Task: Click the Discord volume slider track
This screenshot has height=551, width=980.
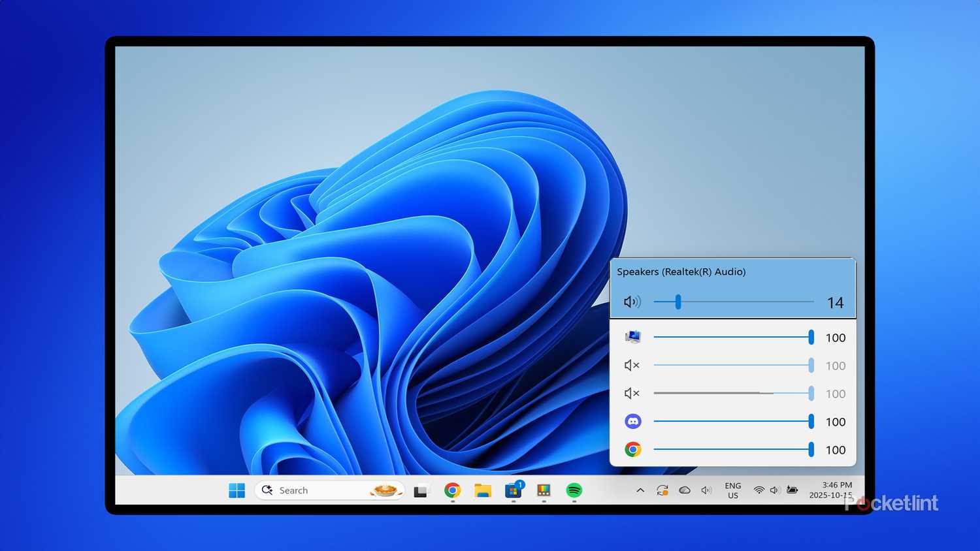Action: click(x=732, y=422)
